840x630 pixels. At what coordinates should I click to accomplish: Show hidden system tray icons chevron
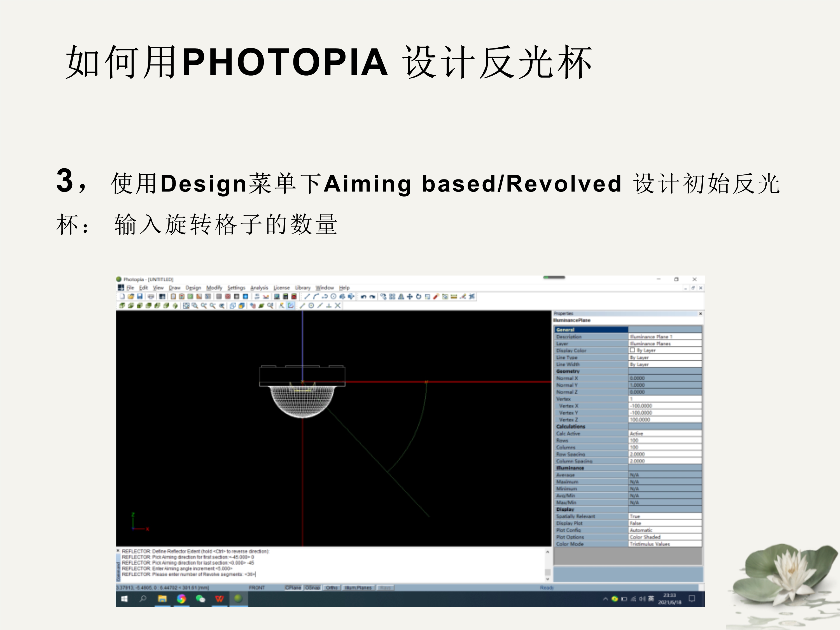(605, 599)
